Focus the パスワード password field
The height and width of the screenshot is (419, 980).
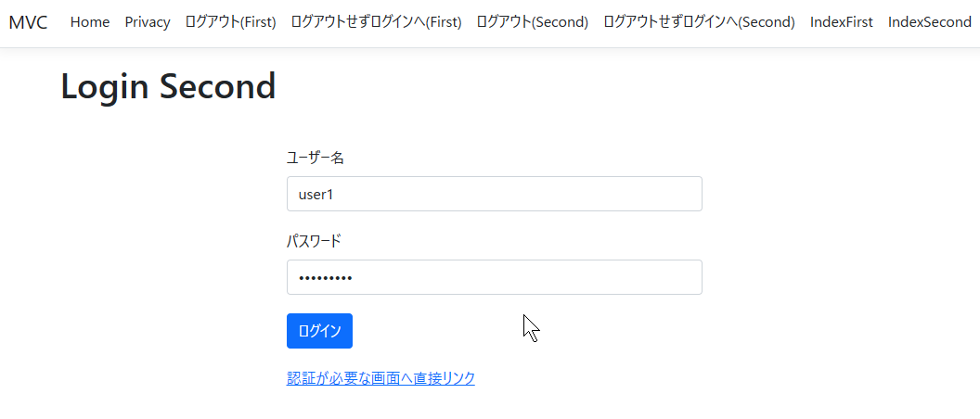point(495,277)
